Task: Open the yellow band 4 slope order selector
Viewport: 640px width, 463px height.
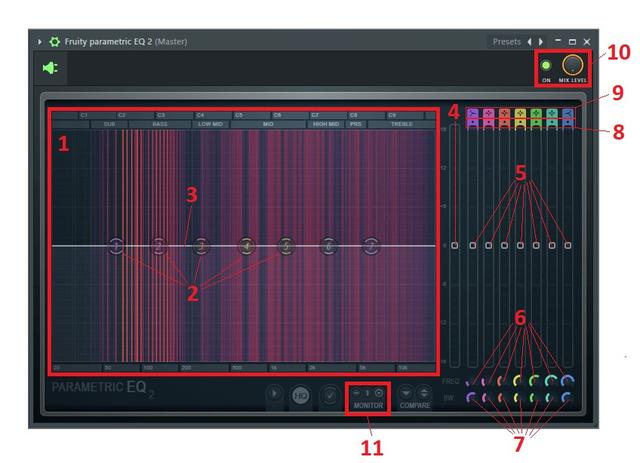Action: [520, 123]
